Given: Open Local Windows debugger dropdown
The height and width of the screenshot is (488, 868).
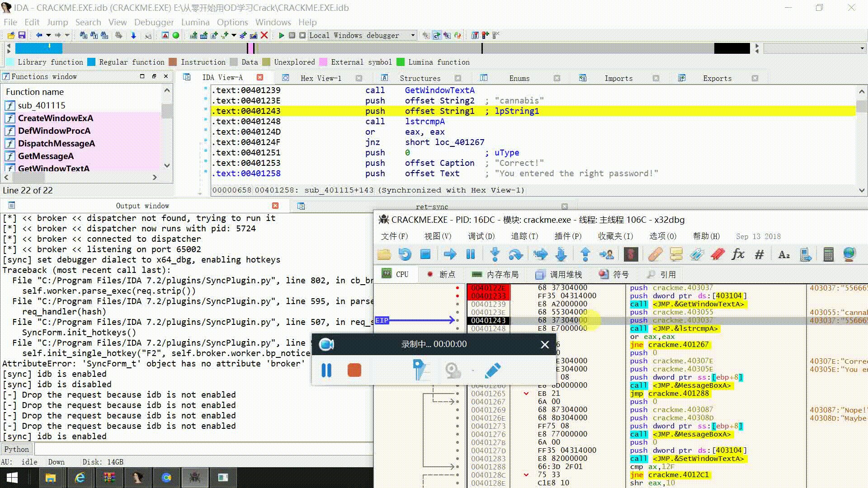Looking at the screenshot, I should [x=412, y=35].
